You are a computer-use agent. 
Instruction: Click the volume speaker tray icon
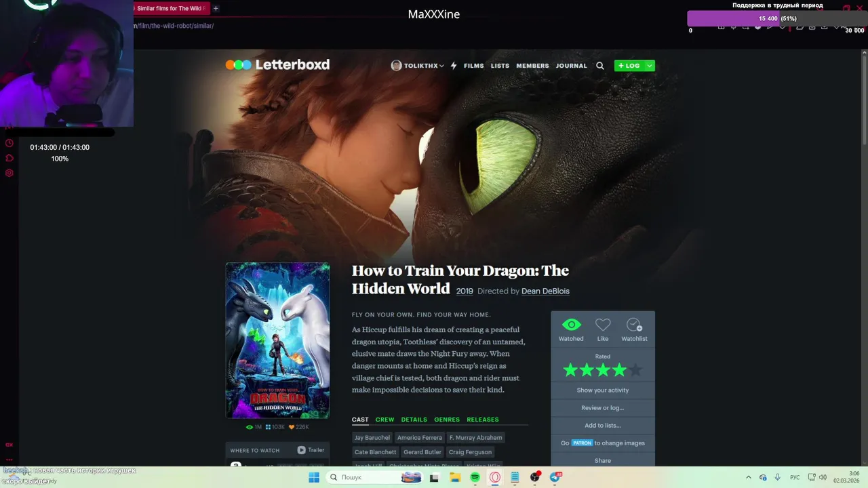click(x=823, y=478)
